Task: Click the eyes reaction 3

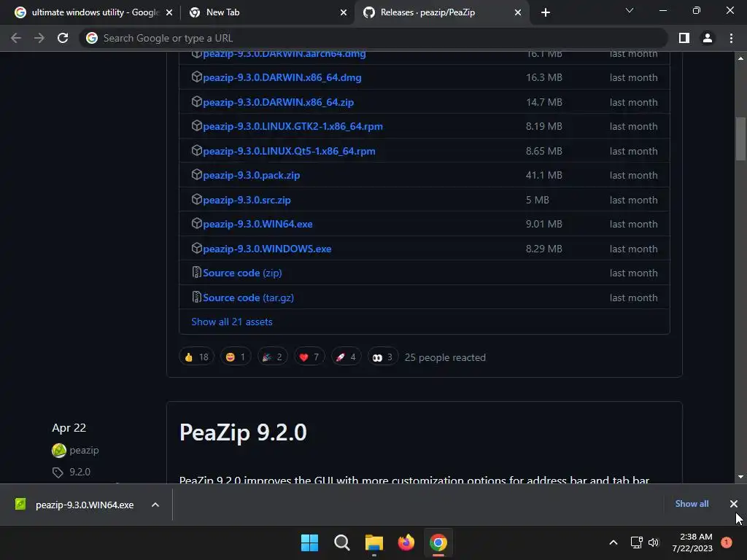Action: tap(382, 357)
